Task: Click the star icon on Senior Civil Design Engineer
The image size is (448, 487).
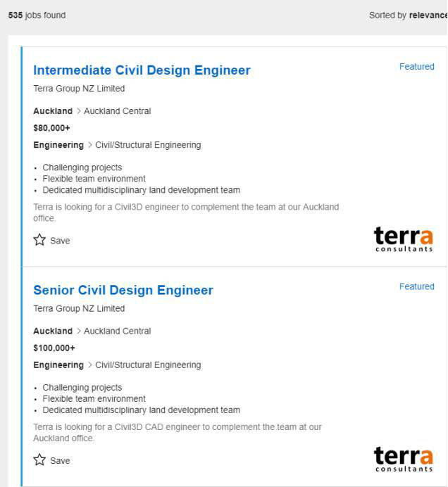Action: pos(39,460)
